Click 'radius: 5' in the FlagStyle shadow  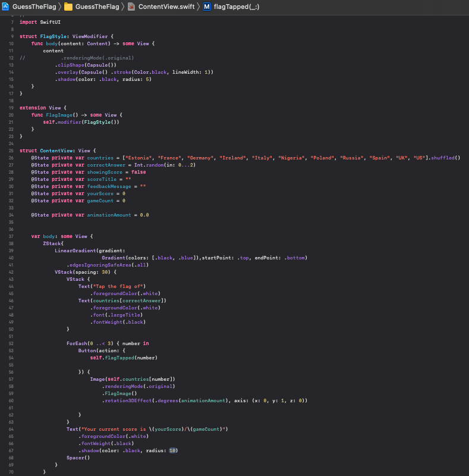pos(136,79)
